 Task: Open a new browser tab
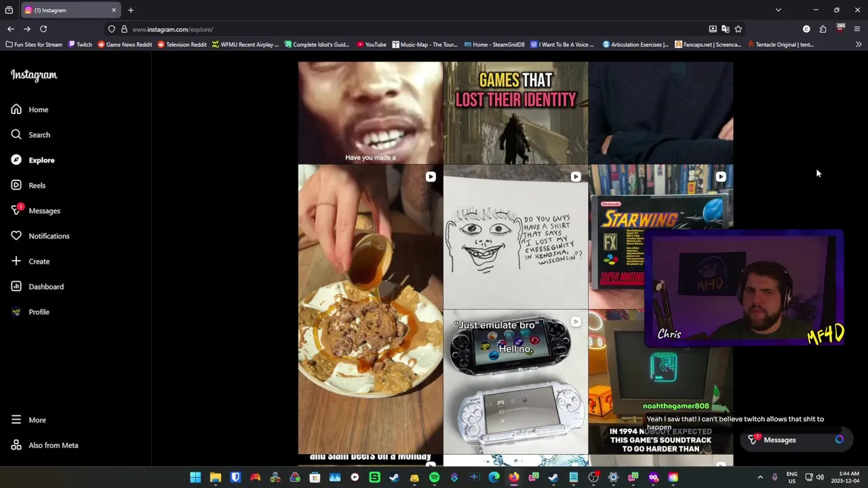(131, 10)
